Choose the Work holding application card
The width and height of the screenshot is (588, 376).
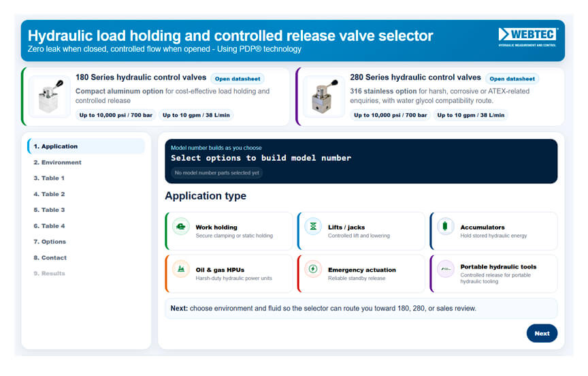[x=229, y=231]
